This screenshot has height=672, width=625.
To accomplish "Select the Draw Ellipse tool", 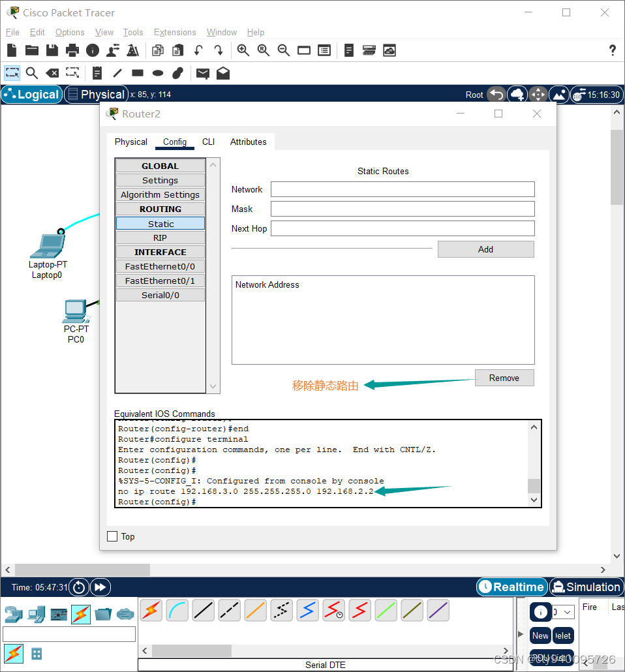I will point(158,73).
